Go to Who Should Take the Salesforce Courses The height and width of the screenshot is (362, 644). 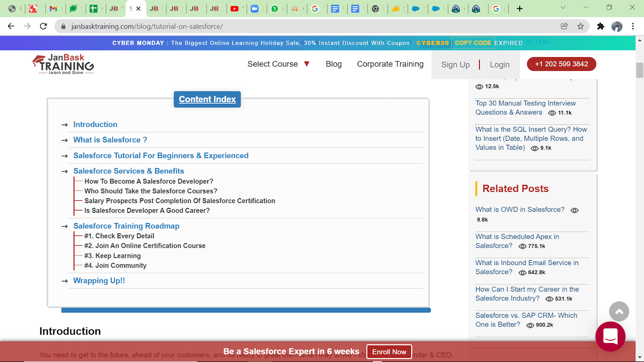151,191
